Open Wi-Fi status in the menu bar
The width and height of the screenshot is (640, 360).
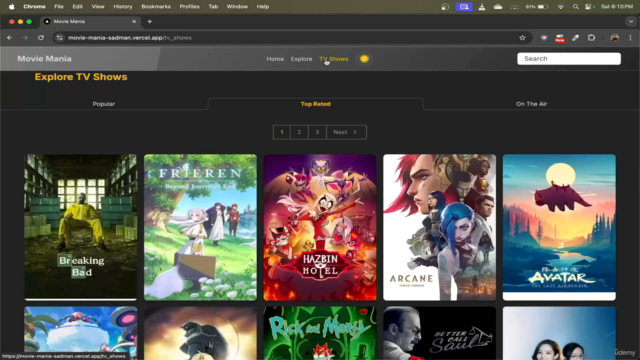pos(560,7)
